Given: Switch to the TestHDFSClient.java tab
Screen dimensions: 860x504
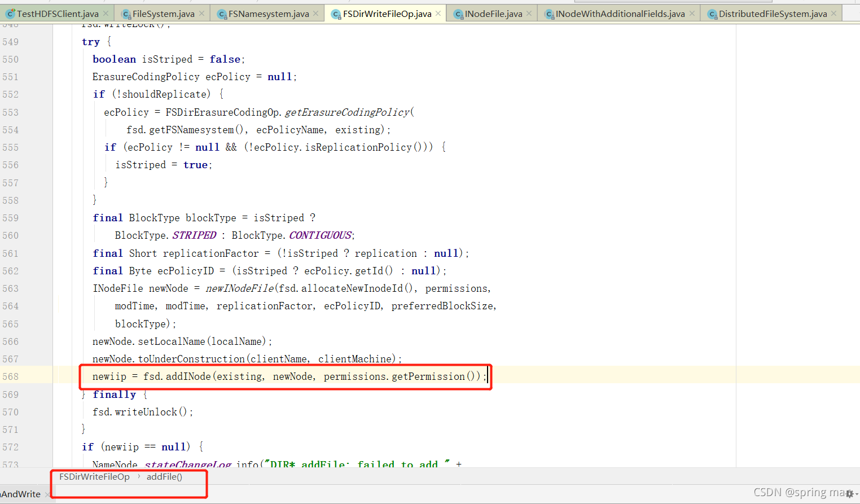Looking at the screenshot, I should click(58, 14).
